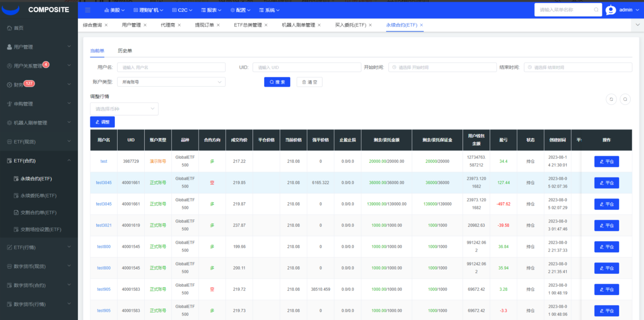Click the magnifier icon in the menu search box

(596, 10)
